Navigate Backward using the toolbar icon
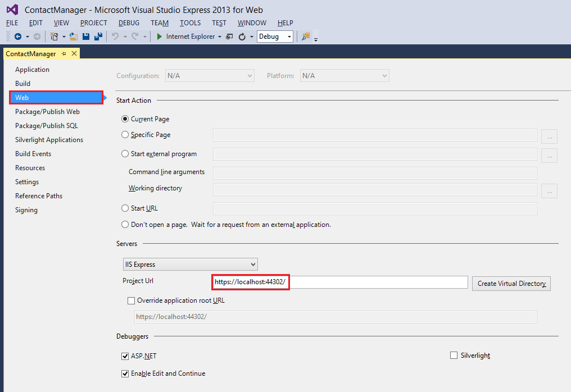 (x=17, y=36)
